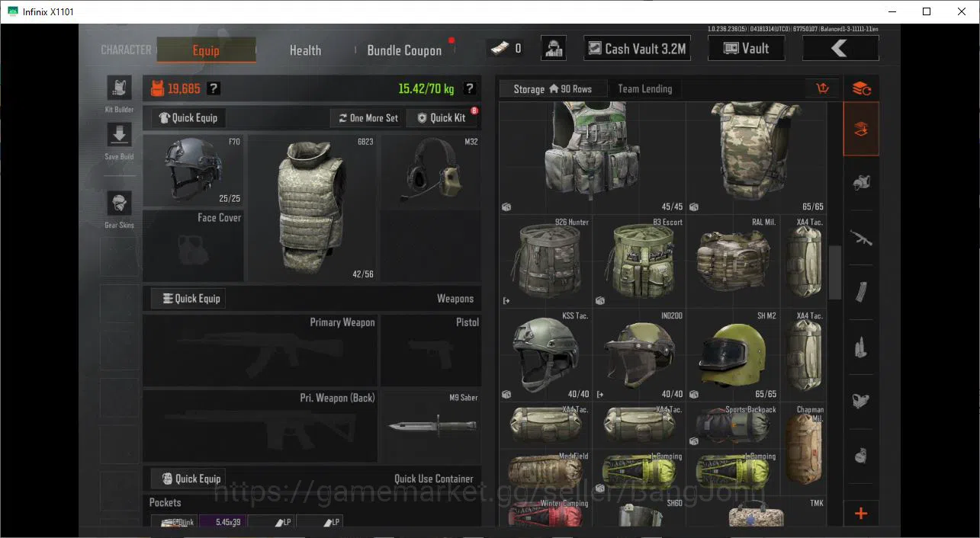Click the help icon beside 19,685 value
Screen dimensions: 980x538
(214, 88)
